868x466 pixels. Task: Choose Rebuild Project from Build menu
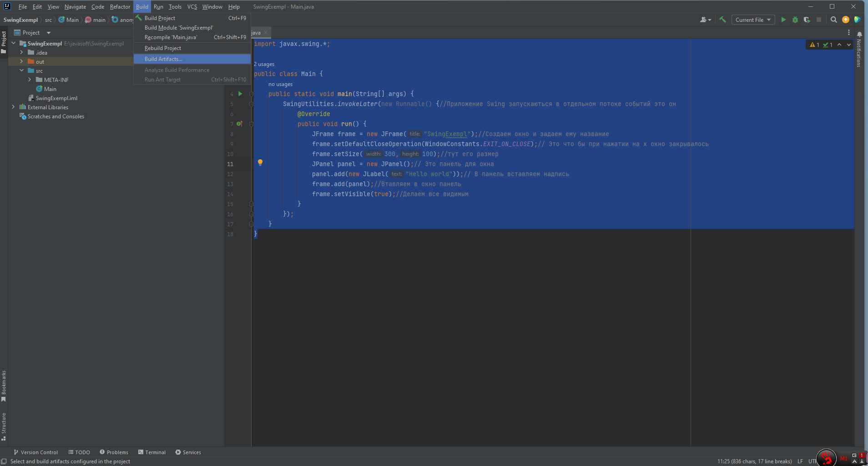pyautogui.click(x=192, y=48)
